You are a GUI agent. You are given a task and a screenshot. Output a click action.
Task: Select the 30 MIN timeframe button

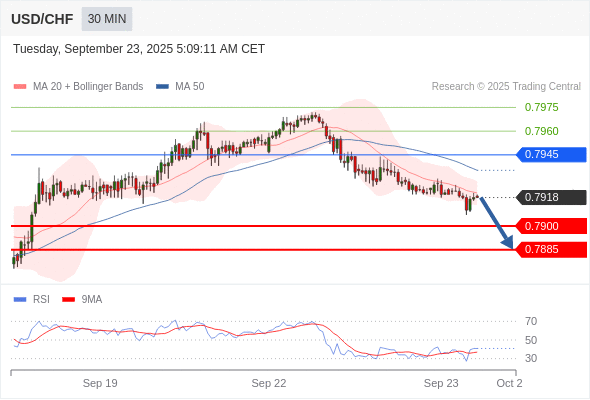(x=107, y=18)
